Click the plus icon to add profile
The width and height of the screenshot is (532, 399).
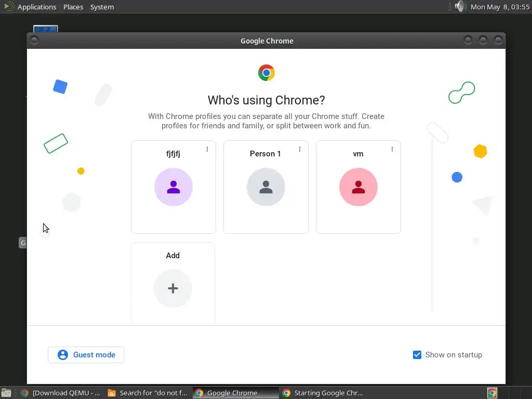coord(173,288)
